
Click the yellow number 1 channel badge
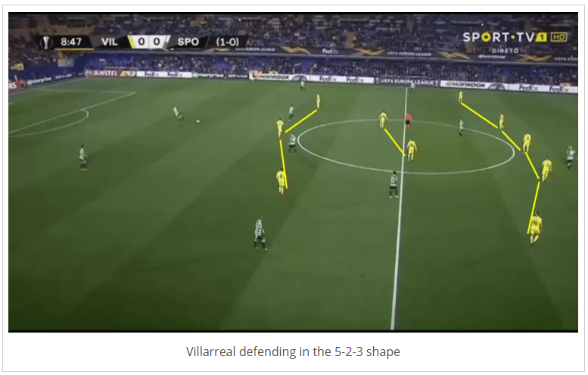(x=541, y=37)
